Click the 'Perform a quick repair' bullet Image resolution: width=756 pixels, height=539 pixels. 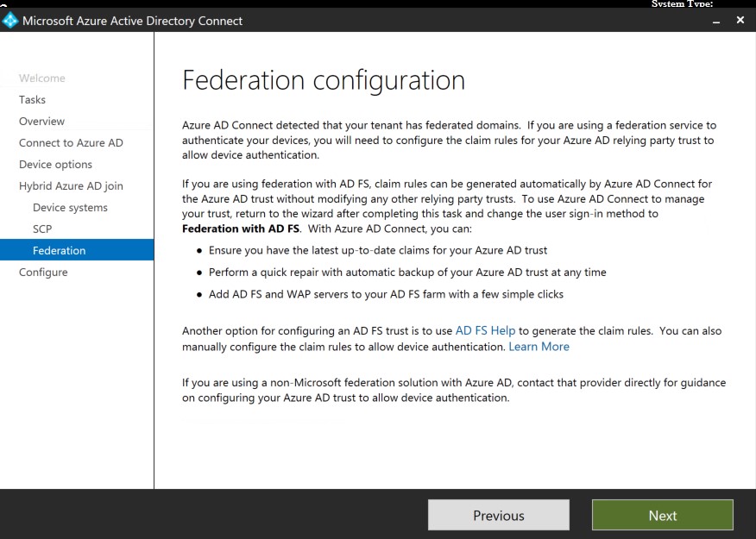(x=407, y=273)
